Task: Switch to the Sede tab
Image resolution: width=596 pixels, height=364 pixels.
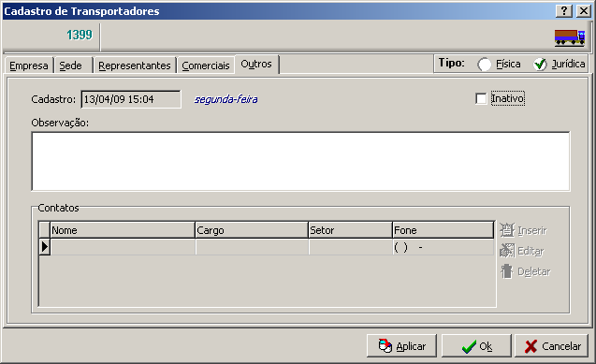Action: click(x=73, y=66)
